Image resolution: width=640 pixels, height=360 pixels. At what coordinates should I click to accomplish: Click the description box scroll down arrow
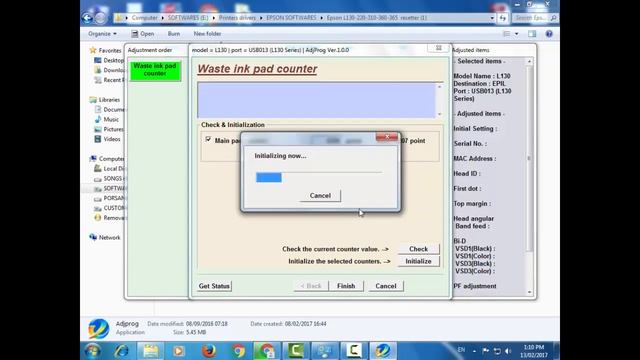point(440,114)
